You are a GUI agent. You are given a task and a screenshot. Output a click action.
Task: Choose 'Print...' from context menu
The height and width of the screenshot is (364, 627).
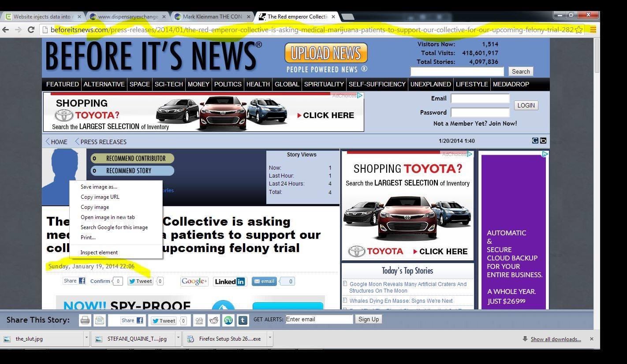[116, 238]
